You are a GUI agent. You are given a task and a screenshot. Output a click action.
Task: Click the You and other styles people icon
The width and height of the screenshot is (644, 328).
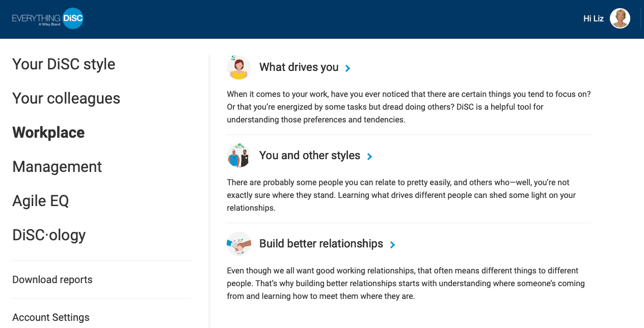(x=238, y=156)
